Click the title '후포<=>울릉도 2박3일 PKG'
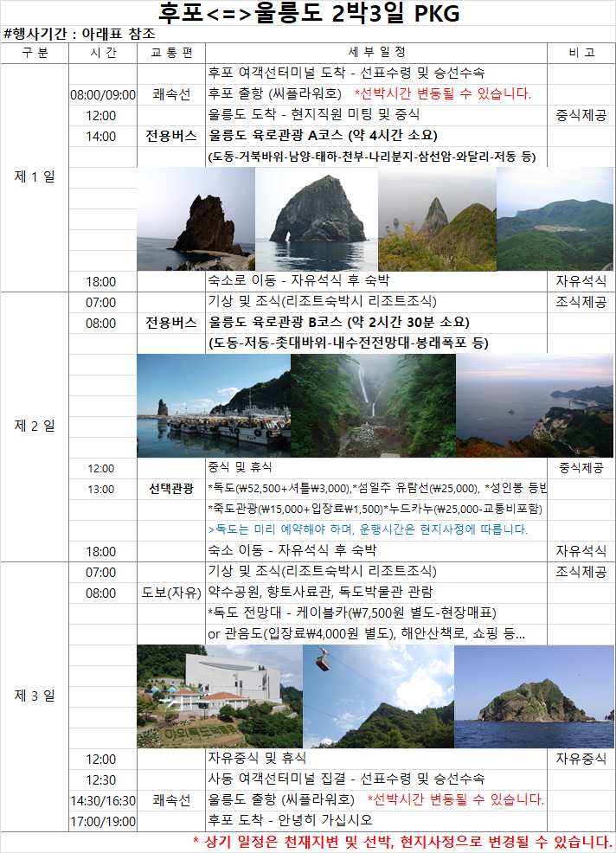The width and height of the screenshot is (616, 853). point(309,13)
